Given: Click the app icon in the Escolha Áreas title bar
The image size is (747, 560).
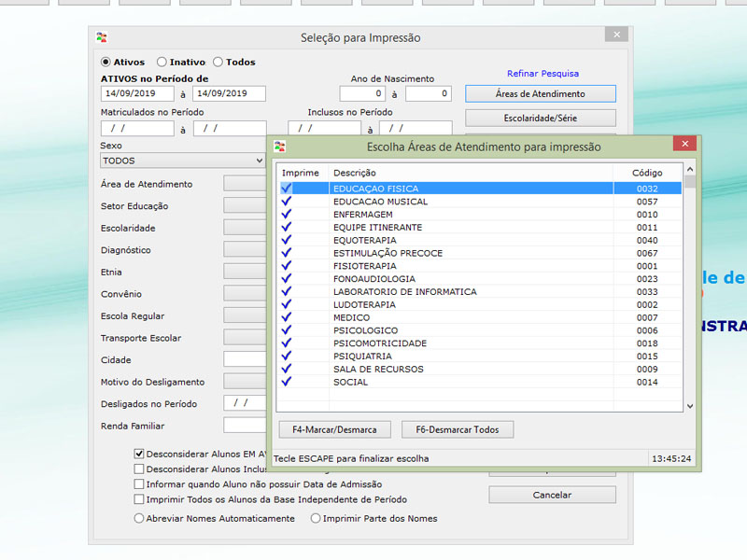Looking at the screenshot, I should (279, 147).
